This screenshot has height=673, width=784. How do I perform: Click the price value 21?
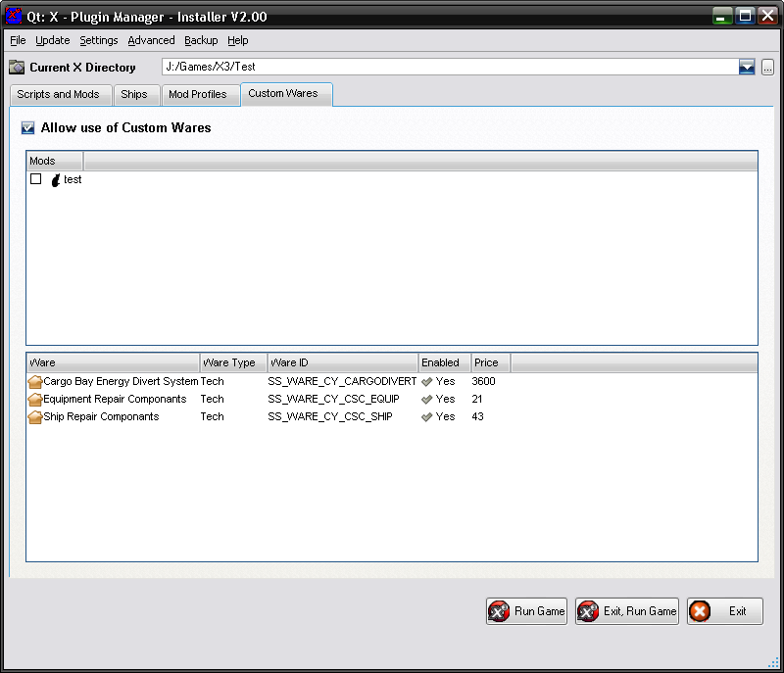click(477, 400)
